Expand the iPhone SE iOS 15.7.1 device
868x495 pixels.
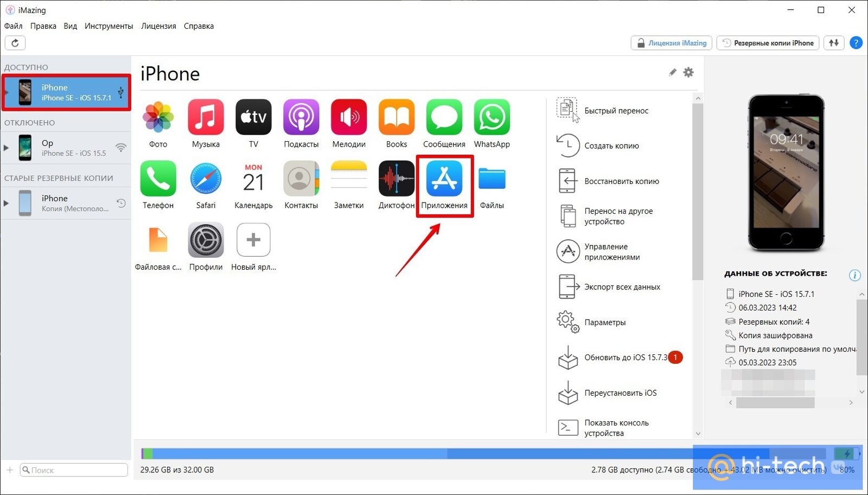pos(6,92)
